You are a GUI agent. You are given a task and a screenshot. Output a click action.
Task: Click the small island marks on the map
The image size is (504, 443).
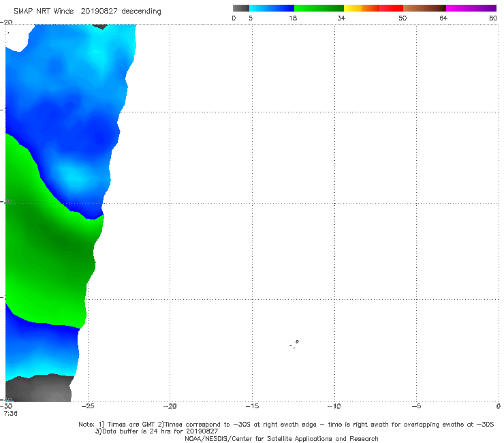pyautogui.click(x=294, y=344)
